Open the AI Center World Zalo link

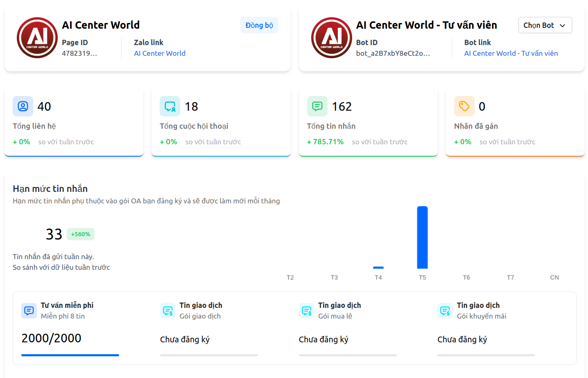tap(160, 53)
